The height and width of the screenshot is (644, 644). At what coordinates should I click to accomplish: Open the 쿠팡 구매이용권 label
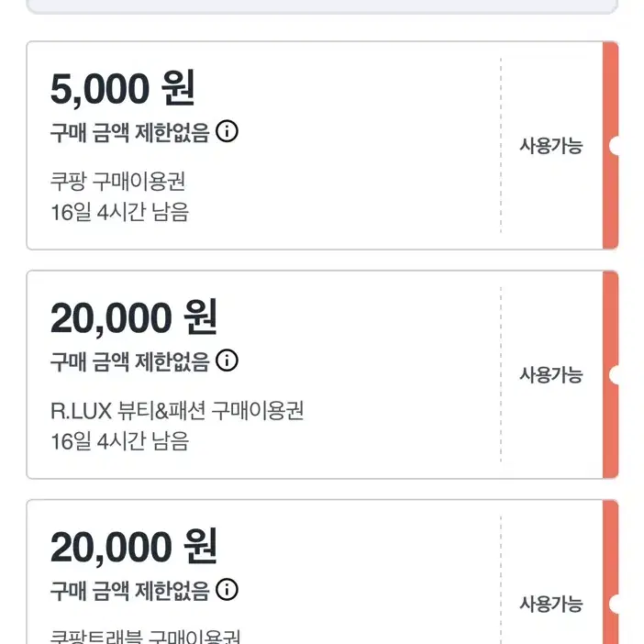click(x=124, y=181)
